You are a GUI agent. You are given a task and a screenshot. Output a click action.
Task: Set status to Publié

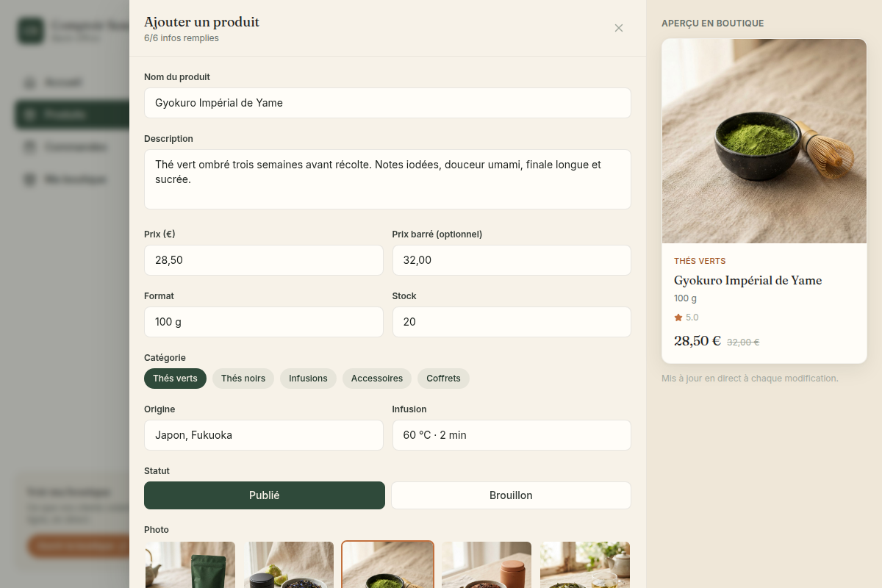coord(265,495)
